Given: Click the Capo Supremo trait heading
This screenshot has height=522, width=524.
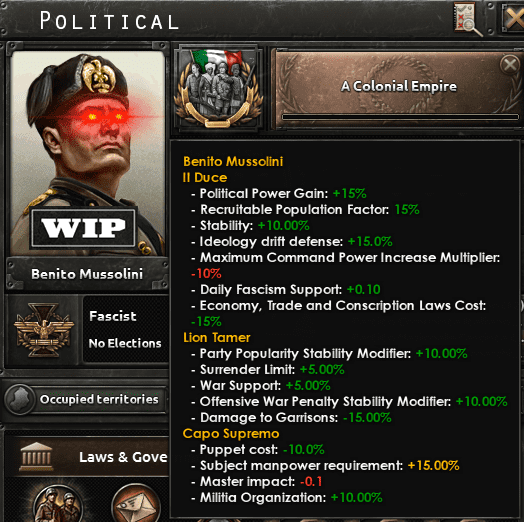Looking at the screenshot, I should (x=231, y=434).
